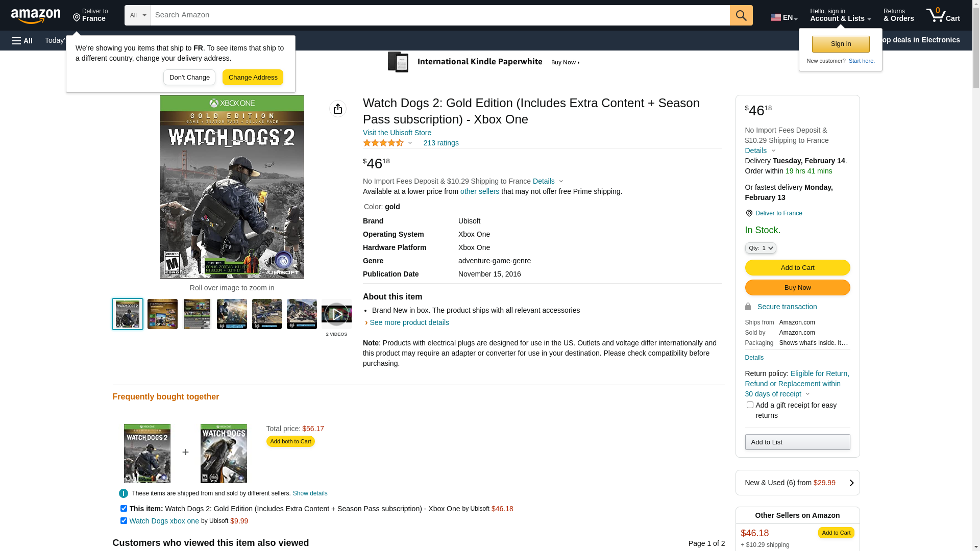Visit the Ubisoft Store link
The height and width of the screenshot is (551, 980).
pos(397,133)
